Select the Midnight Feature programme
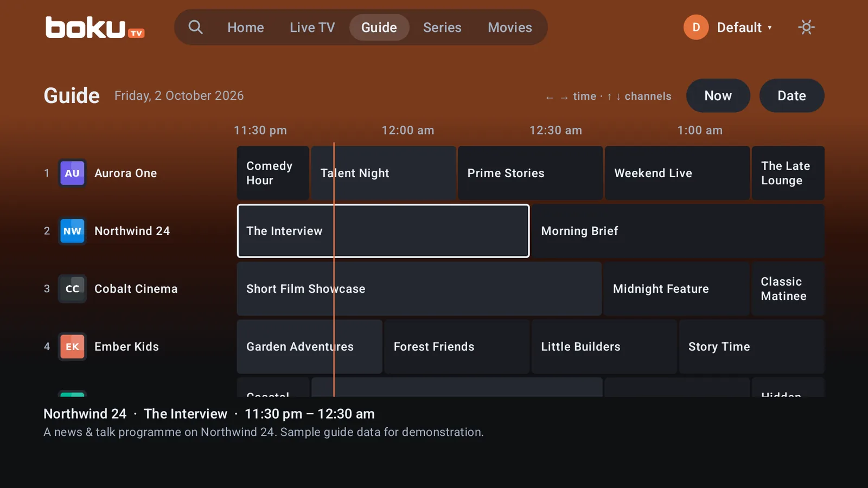This screenshot has height=488, width=868. [676, 289]
